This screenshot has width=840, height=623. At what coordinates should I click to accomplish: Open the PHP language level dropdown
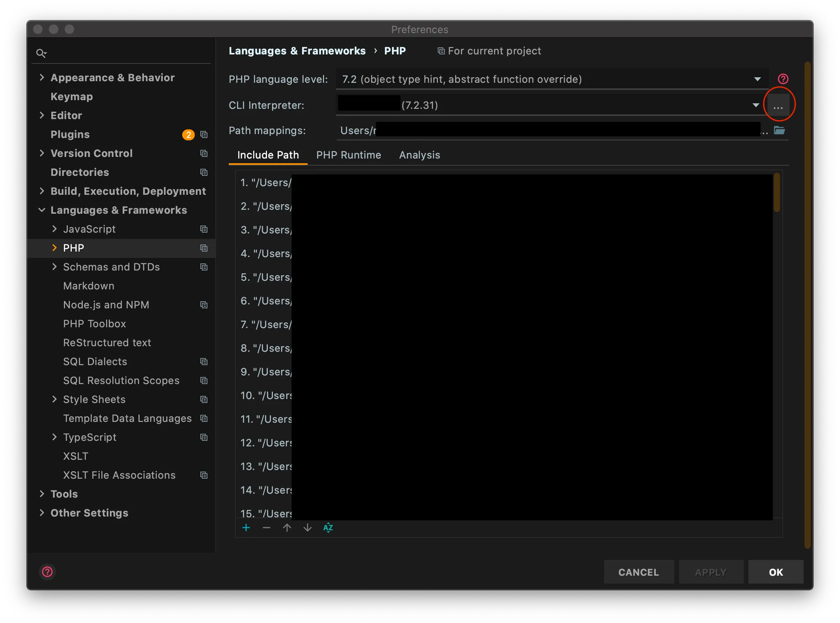(758, 79)
